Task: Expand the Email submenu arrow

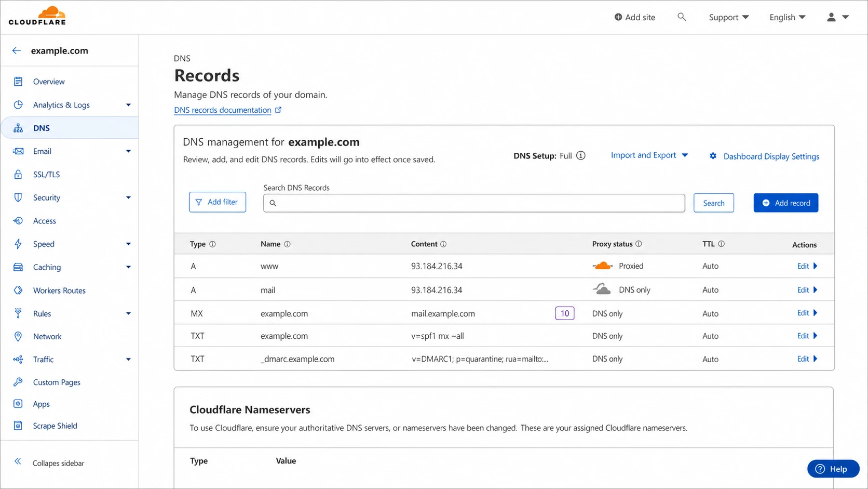Action: coord(128,151)
